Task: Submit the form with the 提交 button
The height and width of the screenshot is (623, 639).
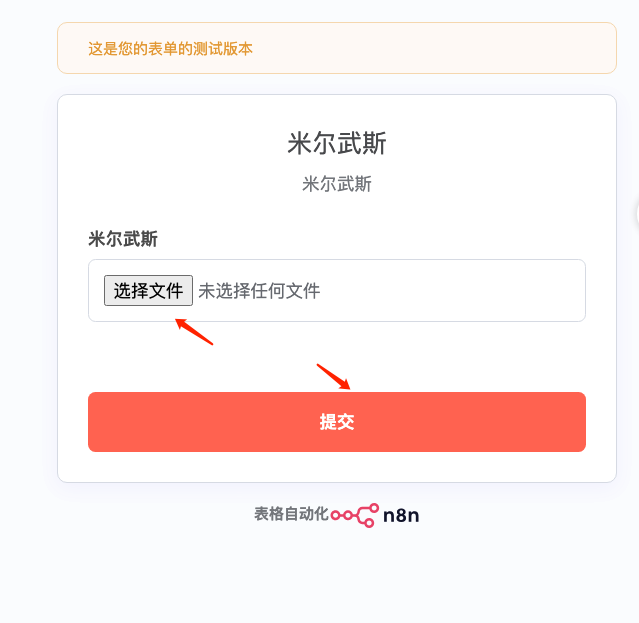Action: coord(337,422)
